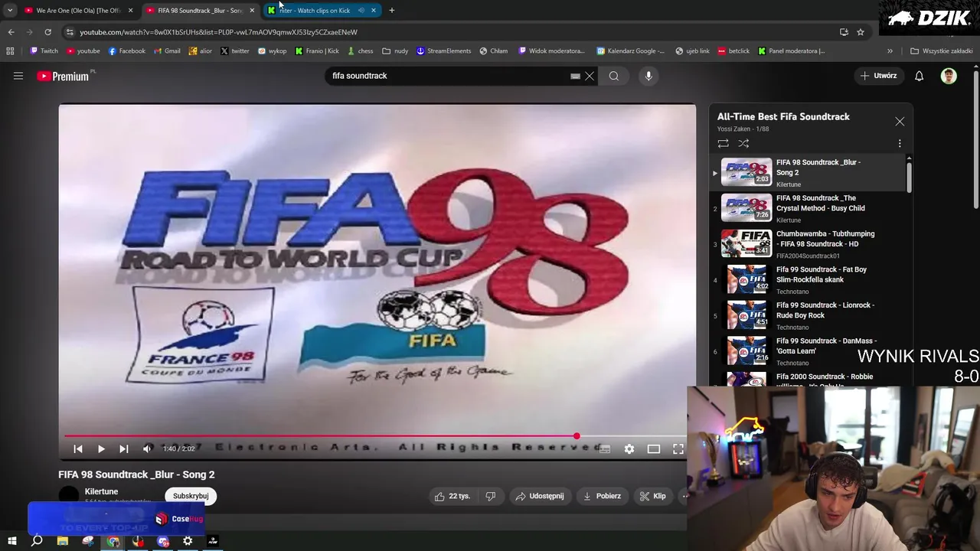Click the Utwórz create button
This screenshot has height=551, width=980.
pyautogui.click(x=879, y=76)
